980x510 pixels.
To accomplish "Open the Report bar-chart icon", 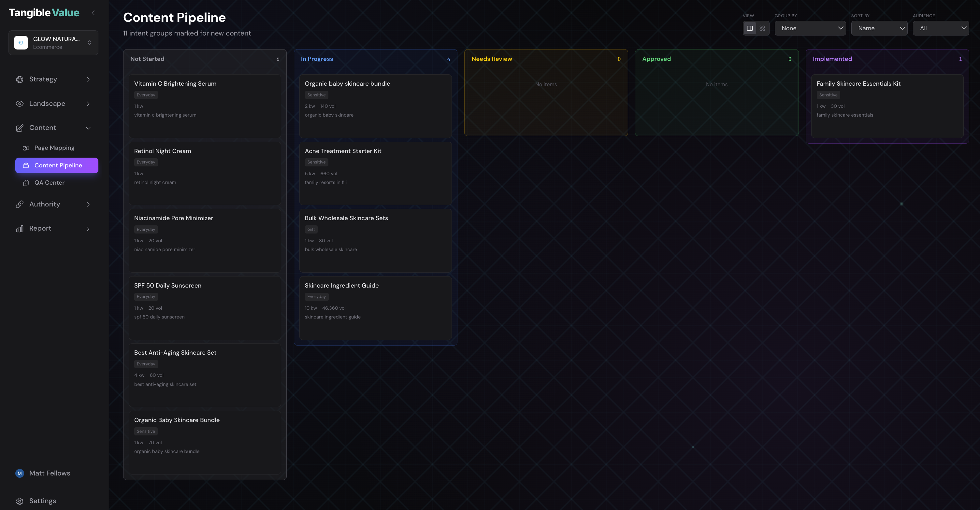I will [x=20, y=228].
